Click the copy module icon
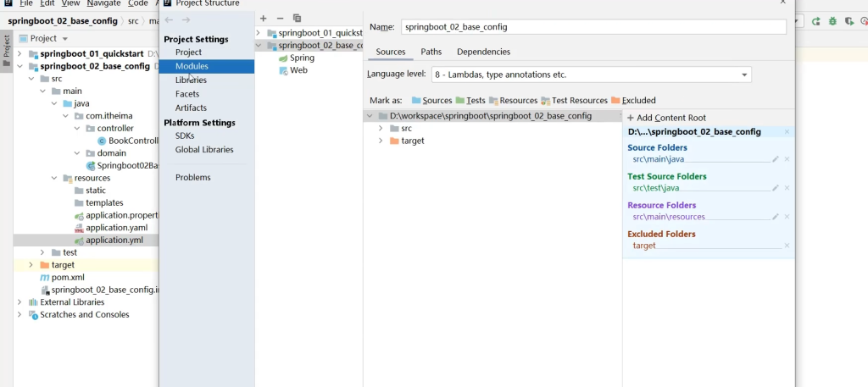This screenshot has height=387, width=868. pos(297,18)
